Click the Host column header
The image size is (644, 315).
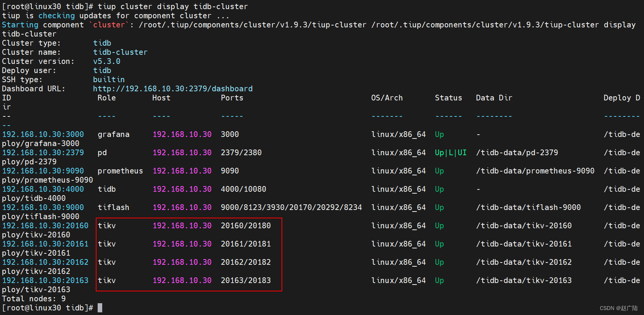161,98
